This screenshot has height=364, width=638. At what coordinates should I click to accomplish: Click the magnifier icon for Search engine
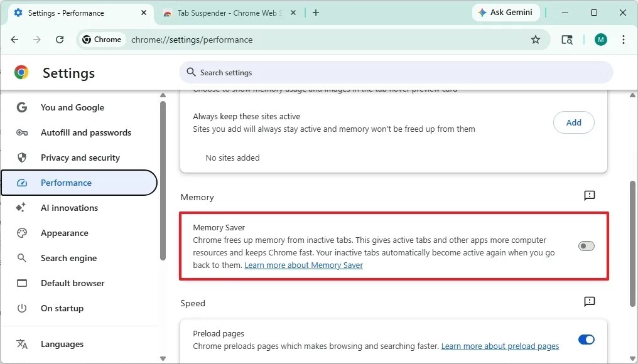(x=21, y=259)
